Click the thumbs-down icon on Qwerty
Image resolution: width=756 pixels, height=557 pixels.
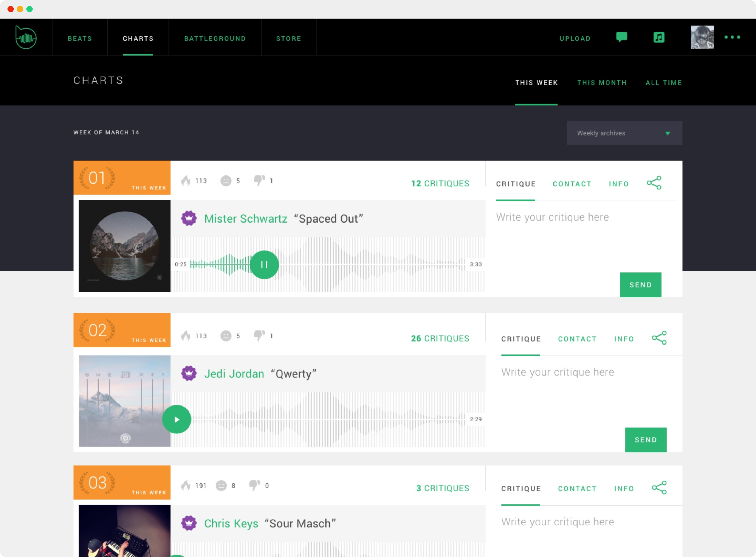259,336
